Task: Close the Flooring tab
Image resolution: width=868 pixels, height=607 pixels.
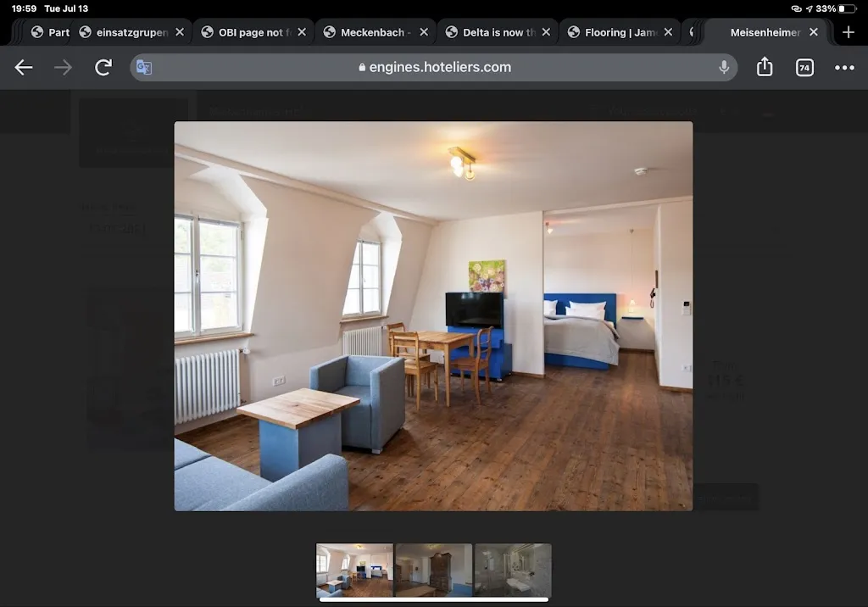Action: (668, 32)
